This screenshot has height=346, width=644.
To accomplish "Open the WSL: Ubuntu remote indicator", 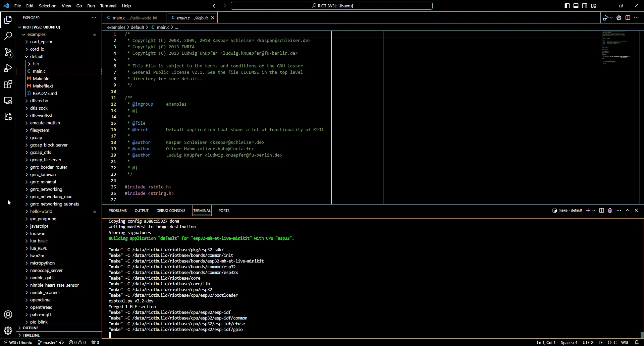I will [18, 342].
